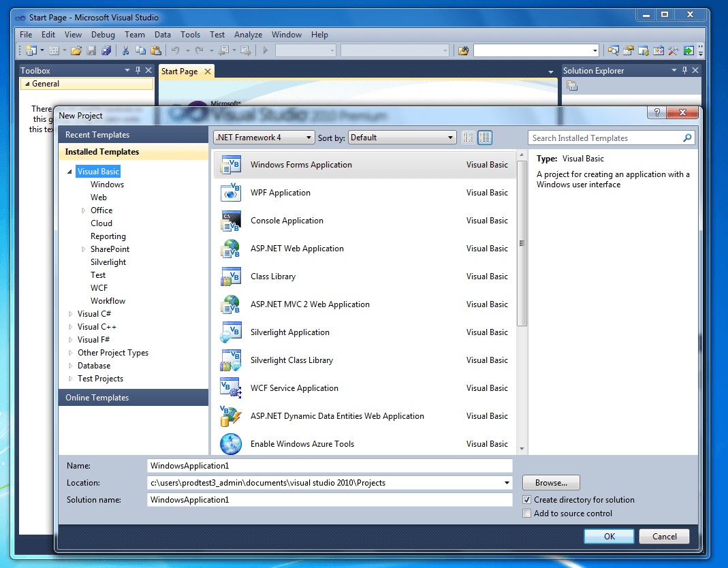Select ASP.NET Dynamic Data Entities Web Application template

364,415
